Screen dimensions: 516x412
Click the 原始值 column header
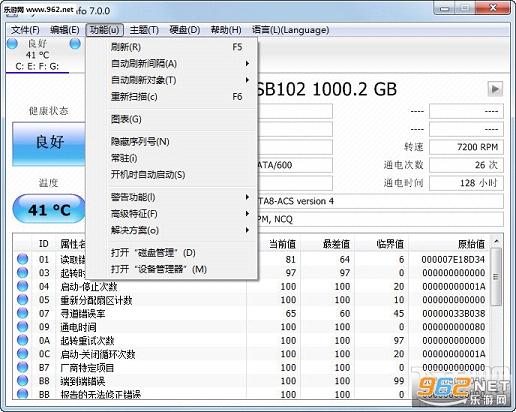(450, 244)
